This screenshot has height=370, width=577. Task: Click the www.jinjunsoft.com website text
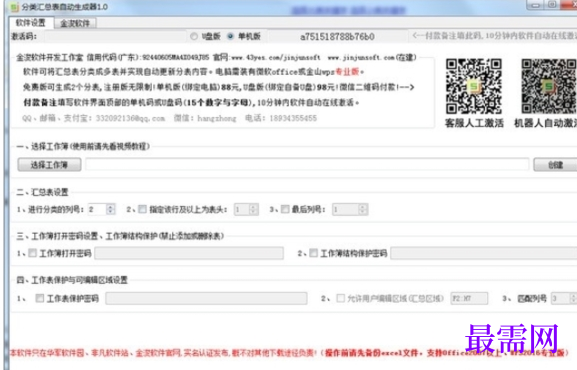[361, 58]
